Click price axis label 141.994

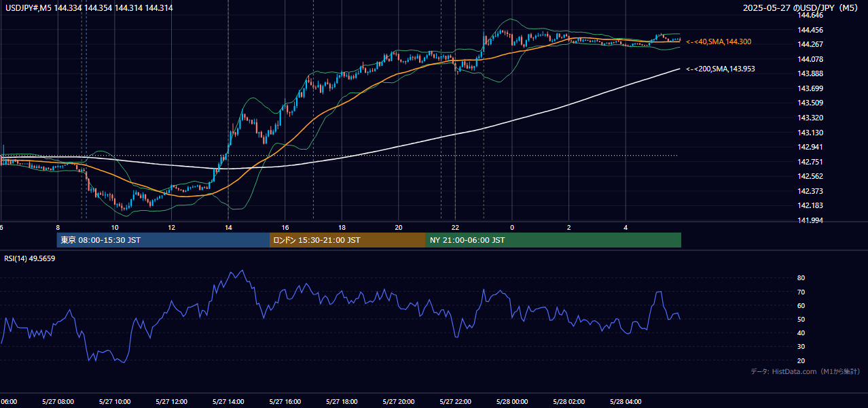(x=810, y=220)
